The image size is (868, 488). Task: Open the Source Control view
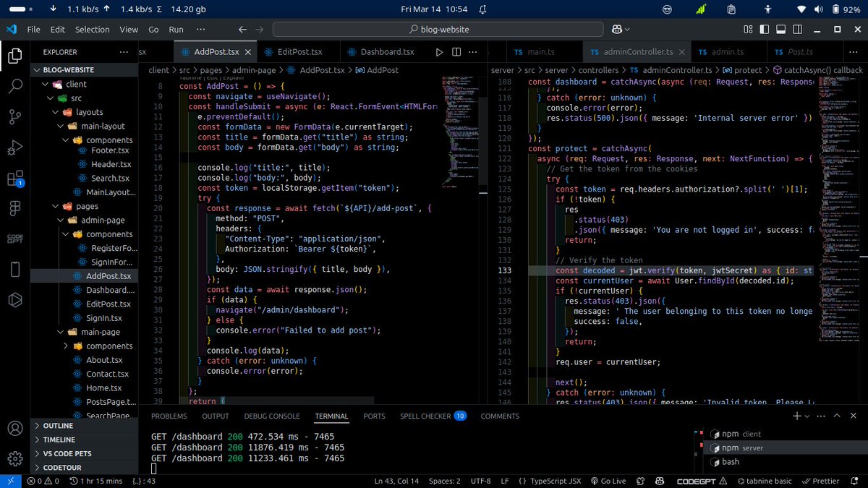14,117
